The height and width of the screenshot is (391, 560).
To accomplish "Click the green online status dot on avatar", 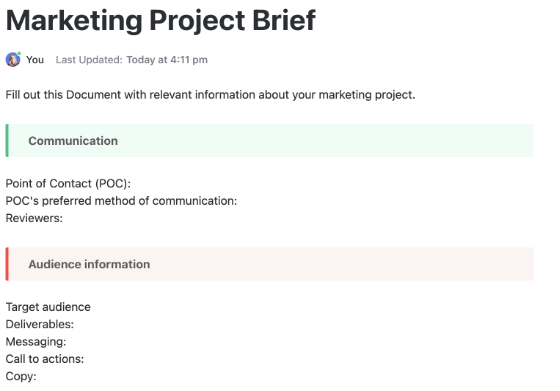I will click(x=19, y=54).
